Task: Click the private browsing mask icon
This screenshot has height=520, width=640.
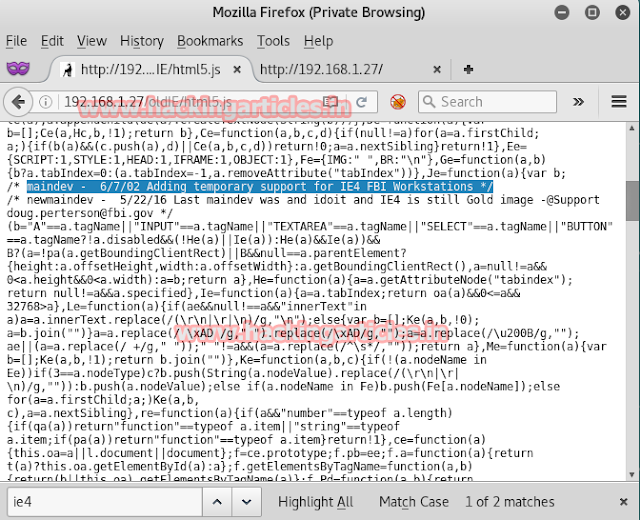Action: pos(18,68)
